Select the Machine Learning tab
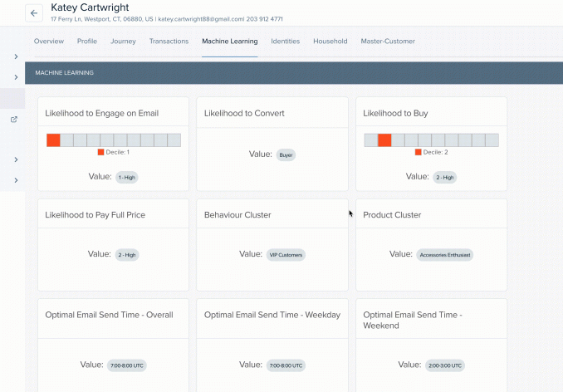563x392 pixels. [x=230, y=42]
